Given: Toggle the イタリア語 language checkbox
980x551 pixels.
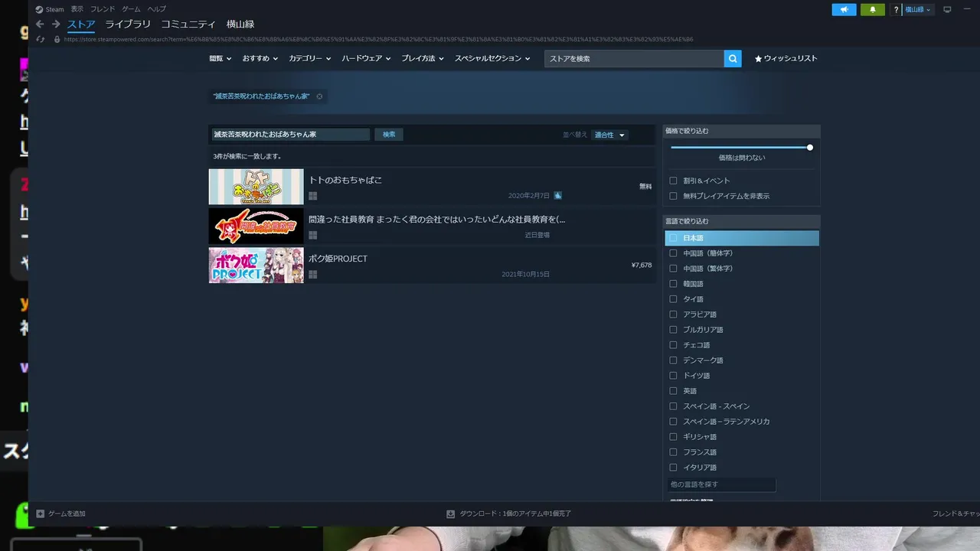Looking at the screenshot, I should point(674,468).
